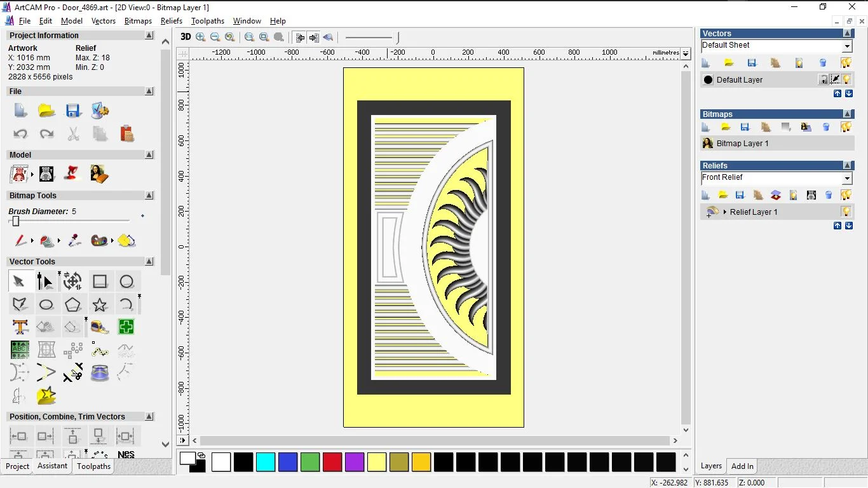Open the Front Relief dropdown
This screenshot has height=488, width=868.
[847, 179]
